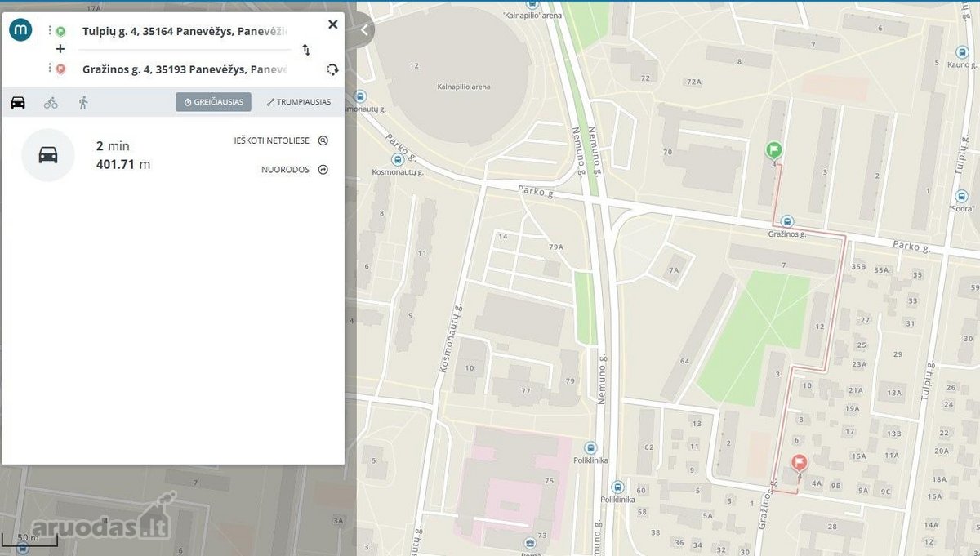Open Ieškoti netoliese nearby search
980x556 pixels.
[x=281, y=140]
